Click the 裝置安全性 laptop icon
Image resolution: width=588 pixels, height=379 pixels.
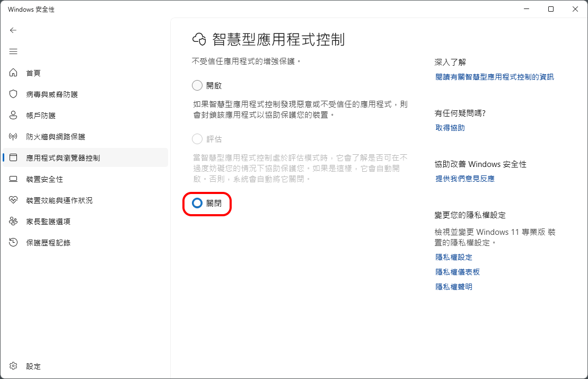[x=13, y=179]
